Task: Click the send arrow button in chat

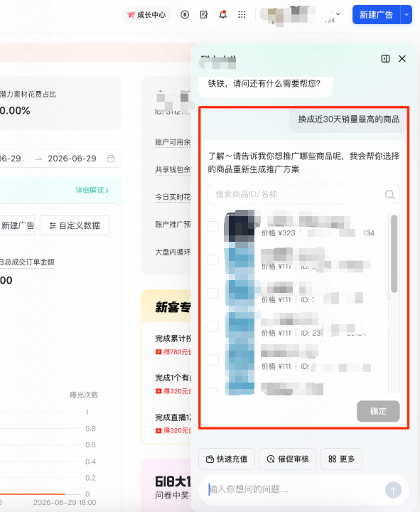Action: pyautogui.click(x=393, y=490)
